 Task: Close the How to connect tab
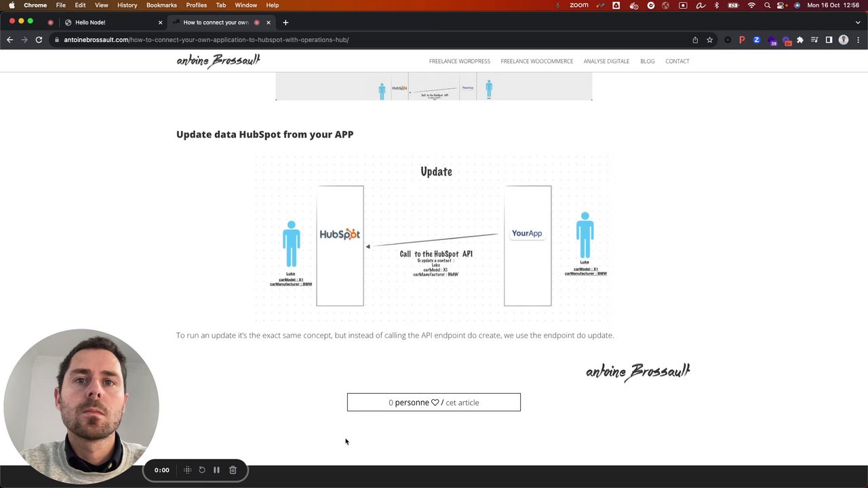269,22
